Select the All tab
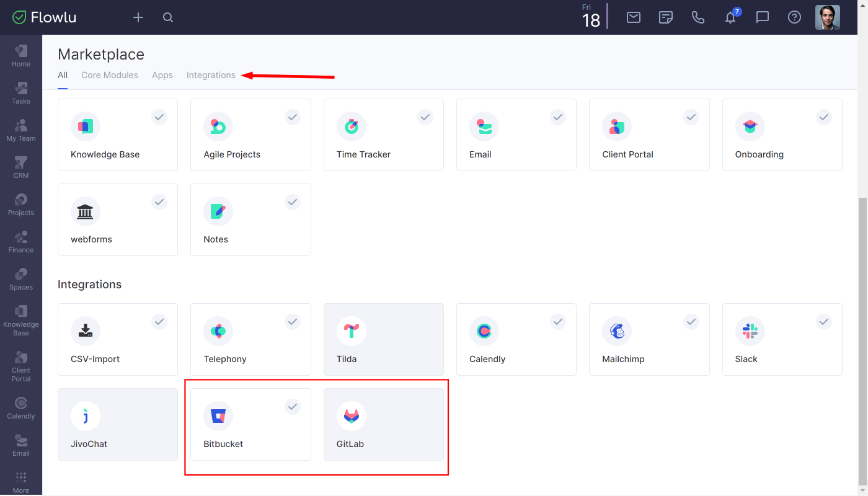 point(63,75)
